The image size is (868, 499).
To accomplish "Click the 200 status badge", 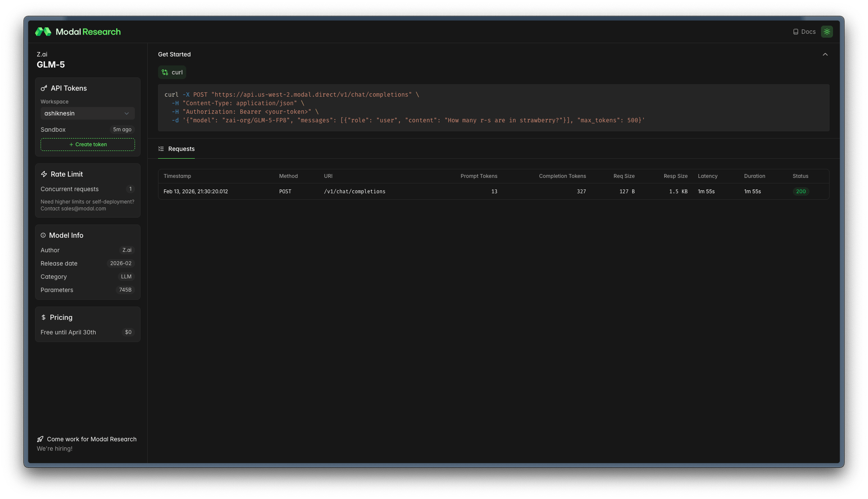I will pos(801,192).
